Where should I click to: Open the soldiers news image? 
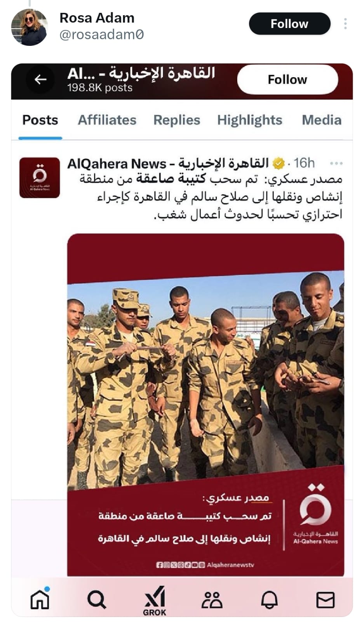pos(206,404)
